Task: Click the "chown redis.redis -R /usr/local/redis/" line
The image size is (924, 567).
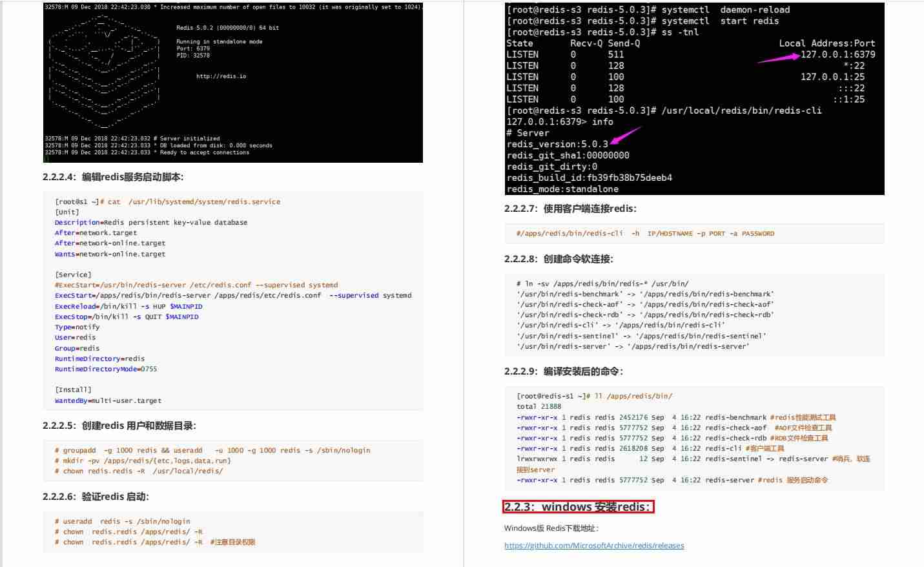Action: pos(139,471)
